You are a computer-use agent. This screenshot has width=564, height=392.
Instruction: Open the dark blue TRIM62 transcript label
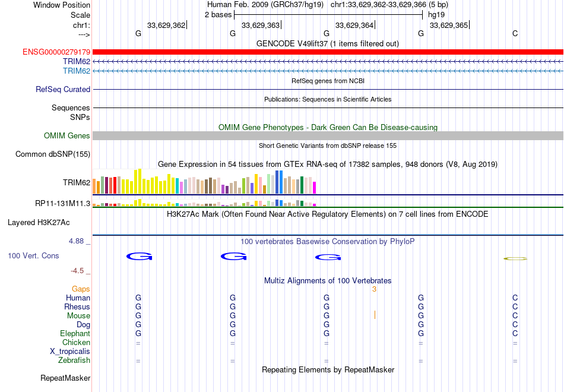point(76,62)
